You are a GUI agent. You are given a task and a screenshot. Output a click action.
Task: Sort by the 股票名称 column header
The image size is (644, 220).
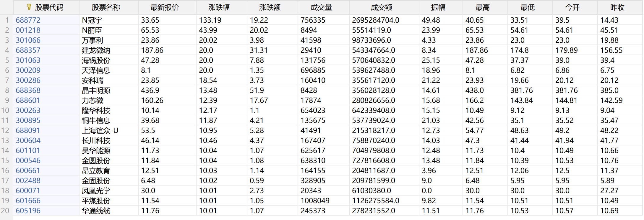[106, 7]
